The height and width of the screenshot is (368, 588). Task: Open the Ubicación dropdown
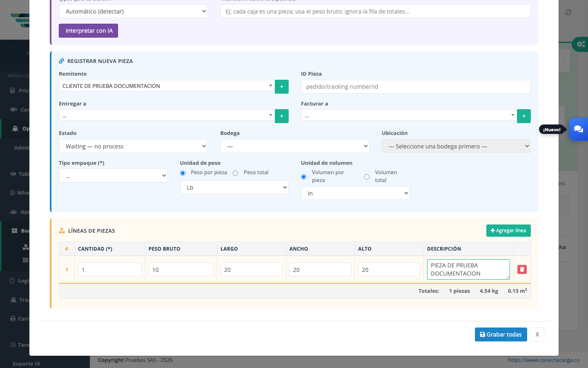[x=456, y=146]
